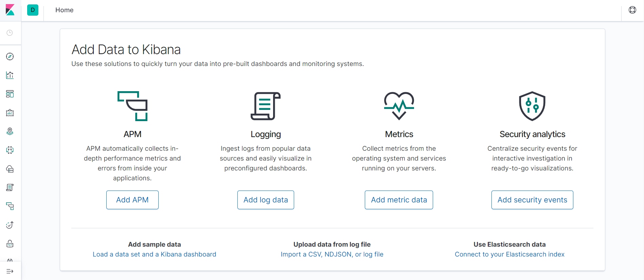Viewport: 644px width, 280px height.
Task: Open the help menu icon
Action: click(632, 10)
